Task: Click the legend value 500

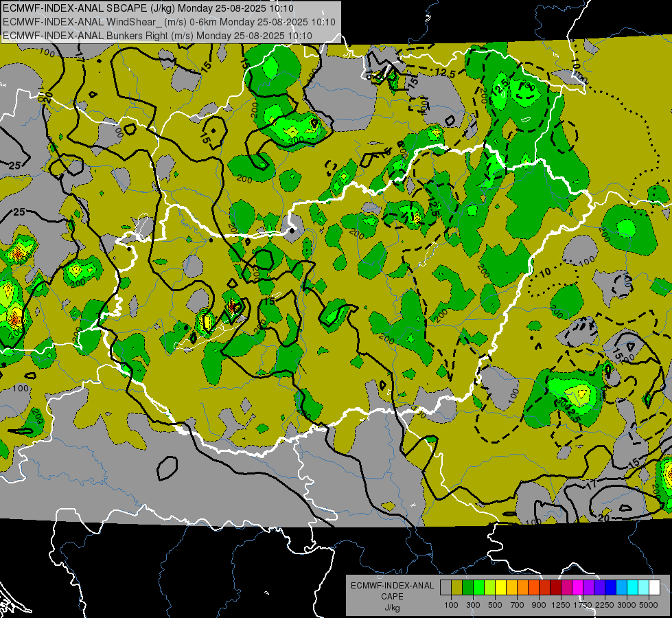Action: point(495,605)
